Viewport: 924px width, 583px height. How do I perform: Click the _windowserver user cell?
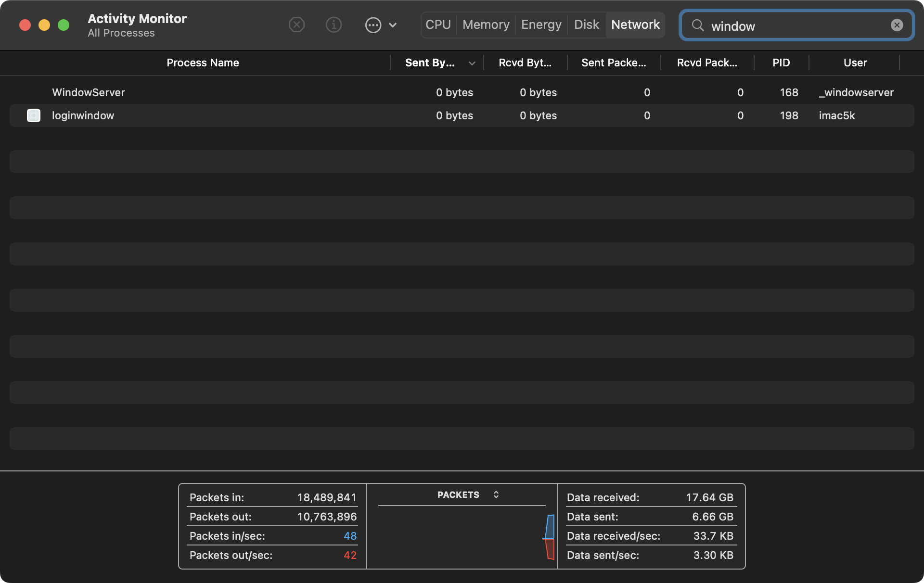[x=856, y=92]
